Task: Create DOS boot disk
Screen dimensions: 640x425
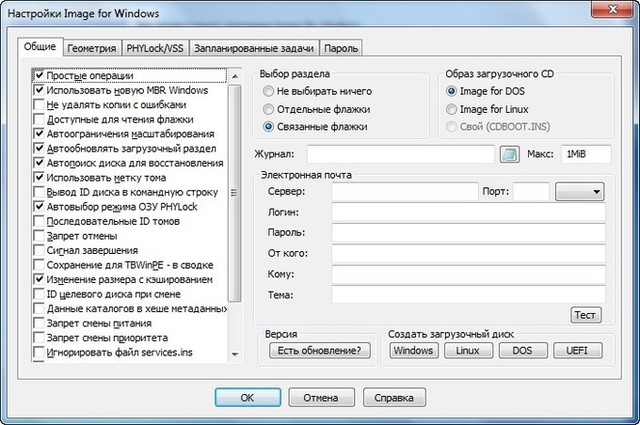Action: [x=523, y=350]
